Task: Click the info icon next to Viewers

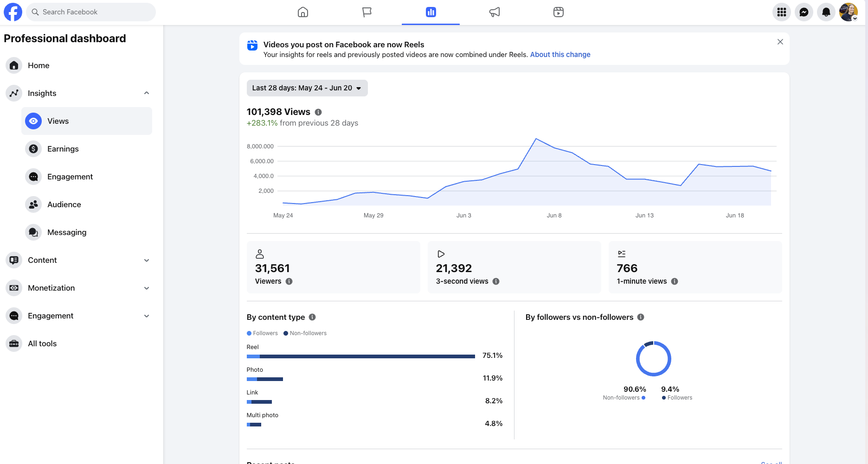Action: click(x=289, y=281)
